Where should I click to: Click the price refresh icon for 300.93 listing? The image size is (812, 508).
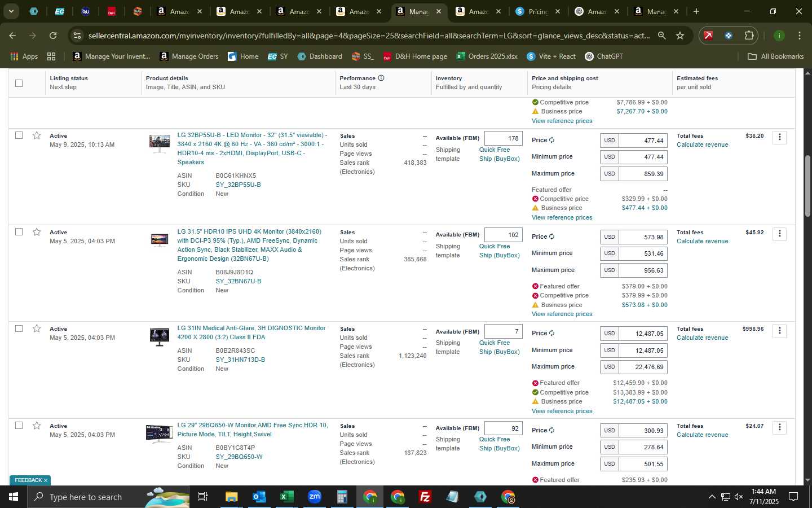point(551,430)
